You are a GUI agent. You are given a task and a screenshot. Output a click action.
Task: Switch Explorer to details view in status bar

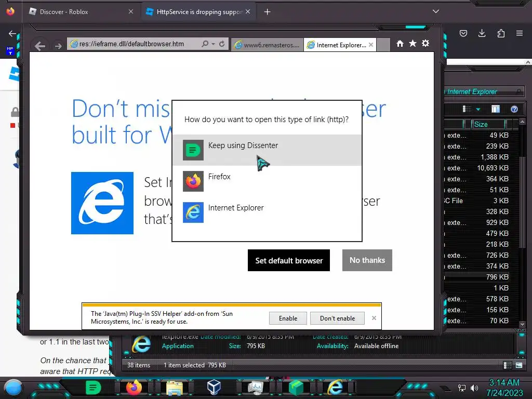point(508,365)
